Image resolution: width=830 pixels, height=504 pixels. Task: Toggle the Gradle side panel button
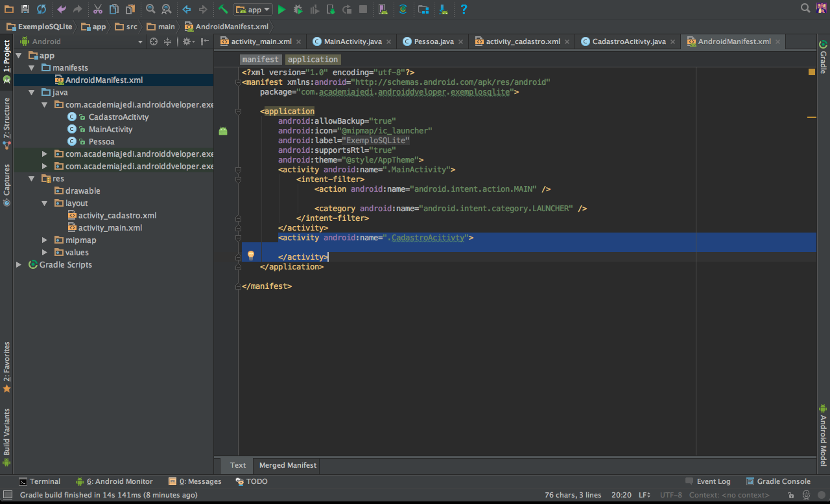coord(823,56)
